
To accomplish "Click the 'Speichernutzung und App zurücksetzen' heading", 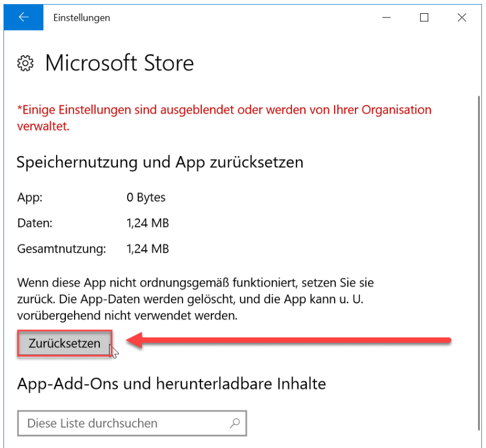I will coord(160,162).
